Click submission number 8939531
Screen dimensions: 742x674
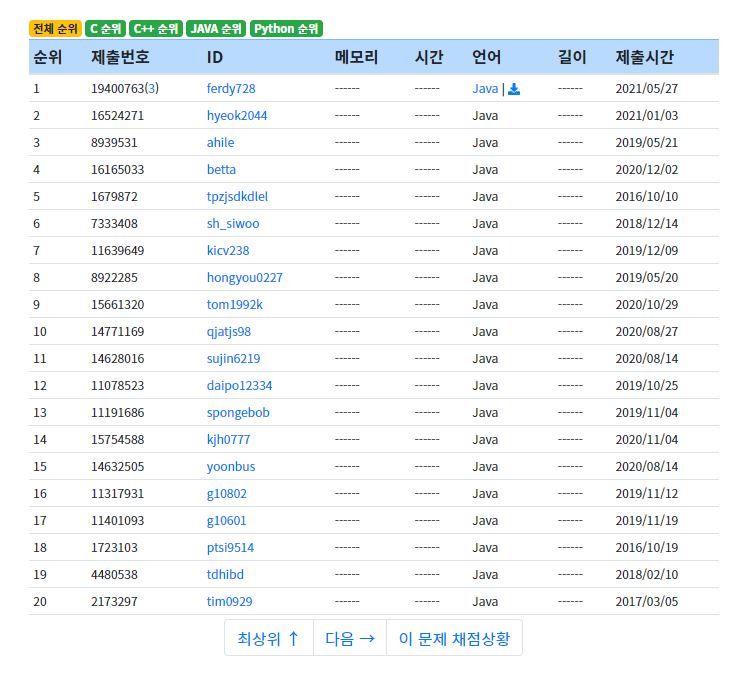point(114,142)
